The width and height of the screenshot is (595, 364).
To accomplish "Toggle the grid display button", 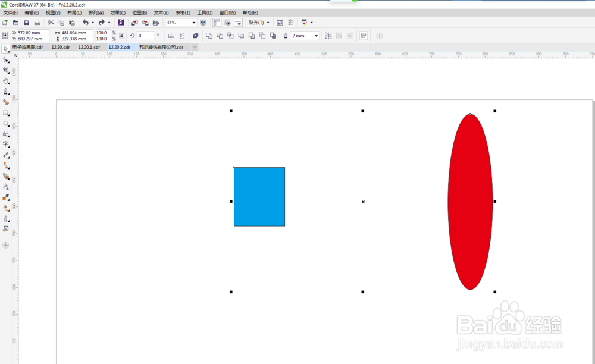I will [228, 23].
